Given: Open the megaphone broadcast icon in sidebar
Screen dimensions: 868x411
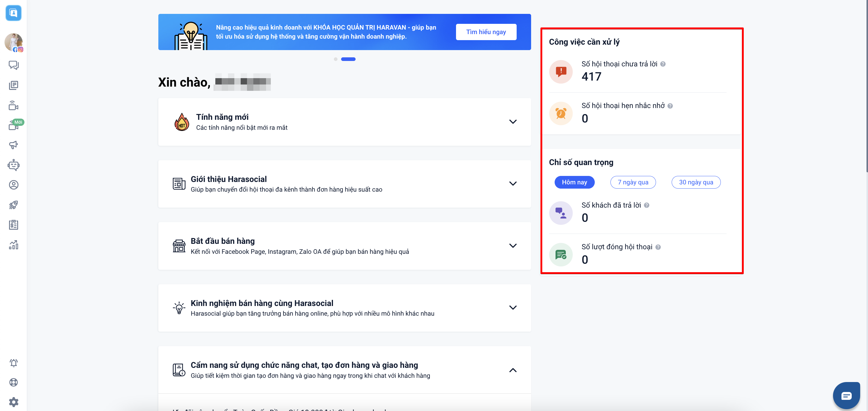Looking at the screenshot, I should pyautogui.click(x=14, y=145).
